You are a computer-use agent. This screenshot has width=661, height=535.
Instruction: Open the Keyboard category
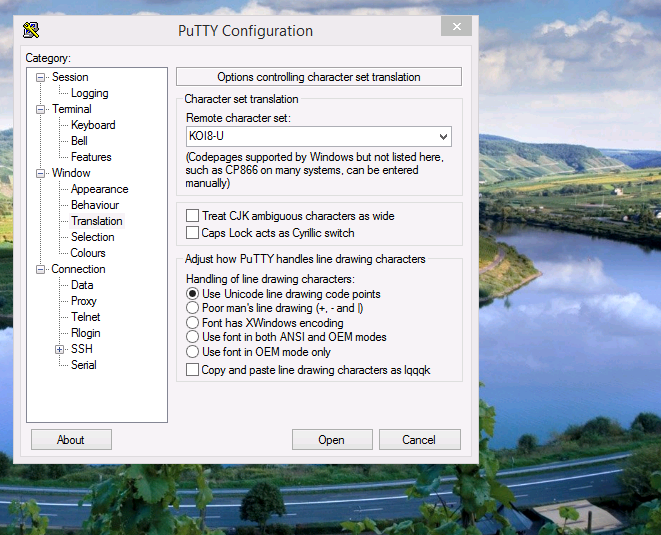pyautogui.click(x=93, y=125)
